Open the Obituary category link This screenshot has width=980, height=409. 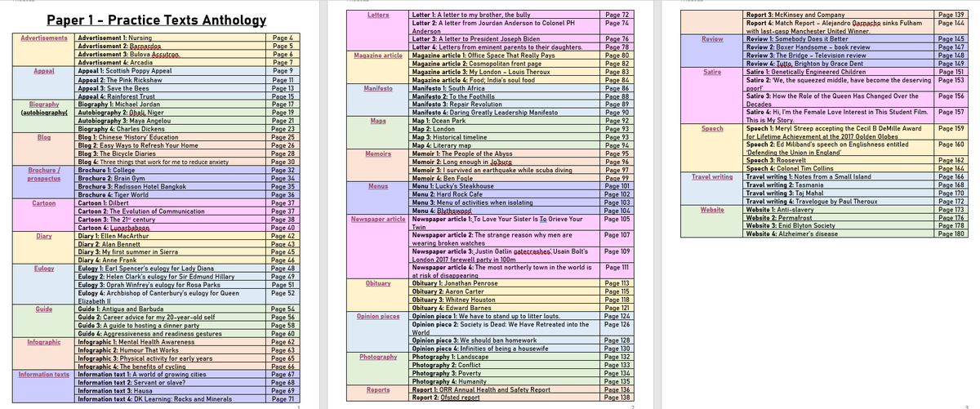(x=378, y=282)
